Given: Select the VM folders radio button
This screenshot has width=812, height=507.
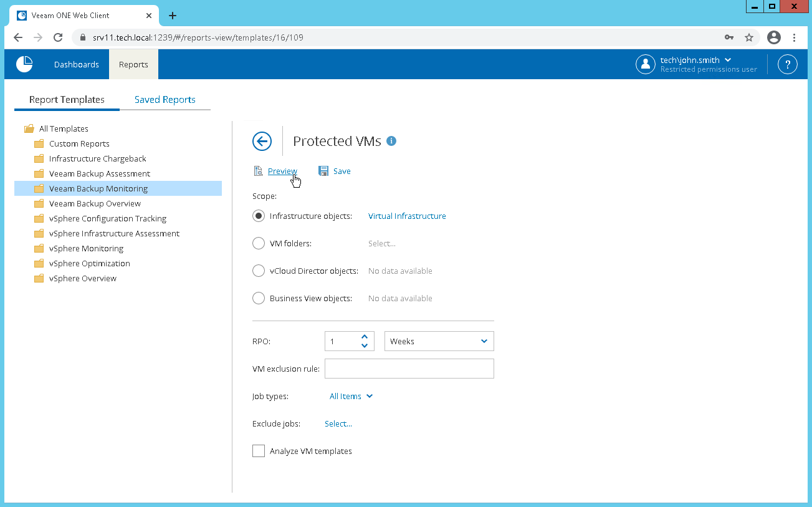Looking at the screenshot, I should click(x=259, y=243).
